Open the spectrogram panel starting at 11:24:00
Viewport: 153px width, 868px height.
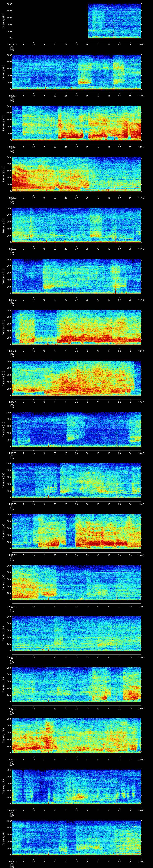click(x=77, y=787)
